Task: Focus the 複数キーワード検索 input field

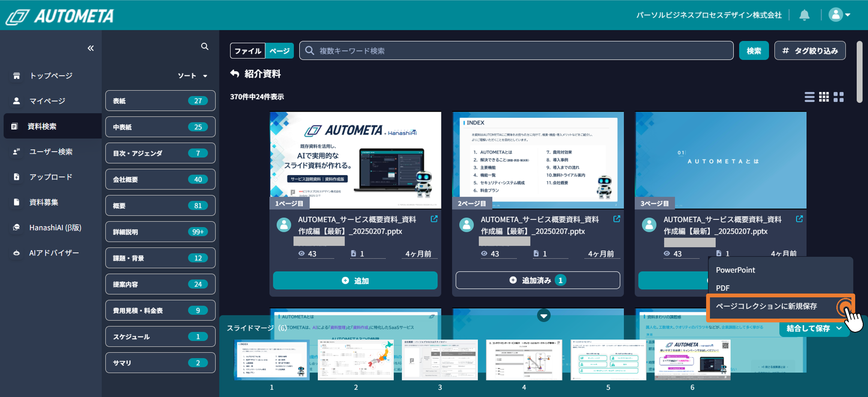Action: point(516,51)
